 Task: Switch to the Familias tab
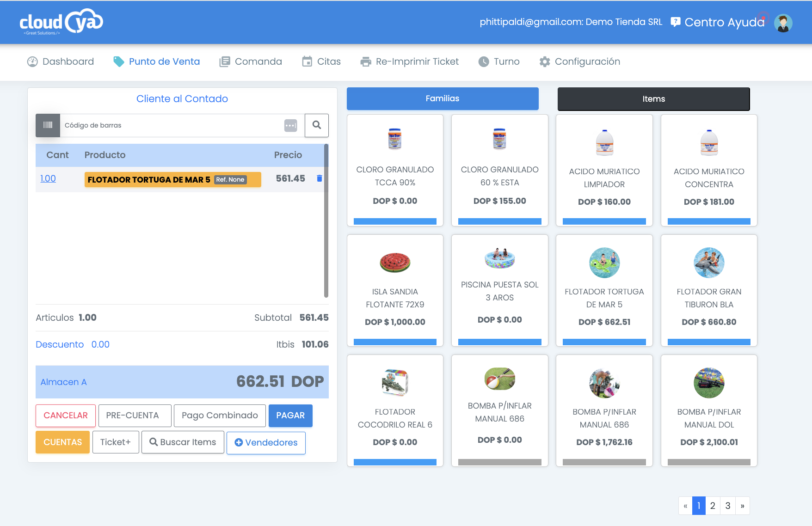pyautogui.click(x=443, y=98)
